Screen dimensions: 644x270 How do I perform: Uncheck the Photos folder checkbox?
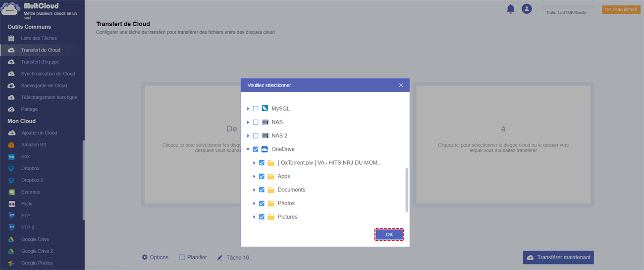click(262, 203)
